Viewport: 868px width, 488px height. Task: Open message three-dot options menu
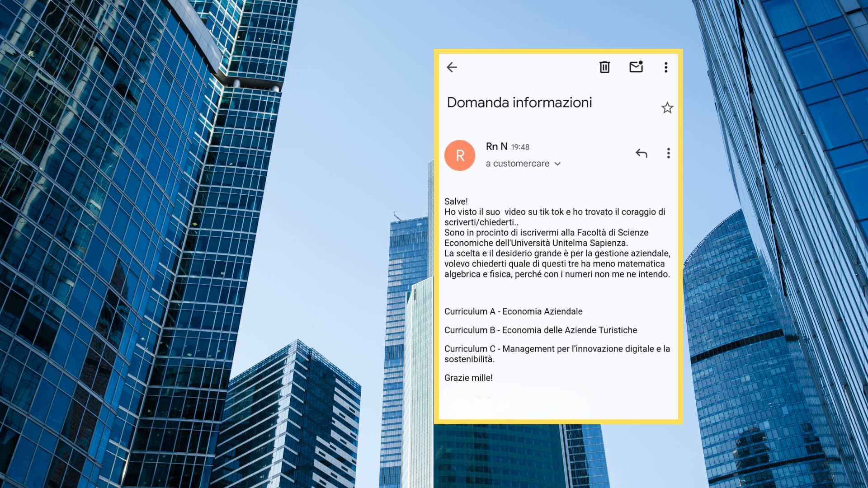668,153
